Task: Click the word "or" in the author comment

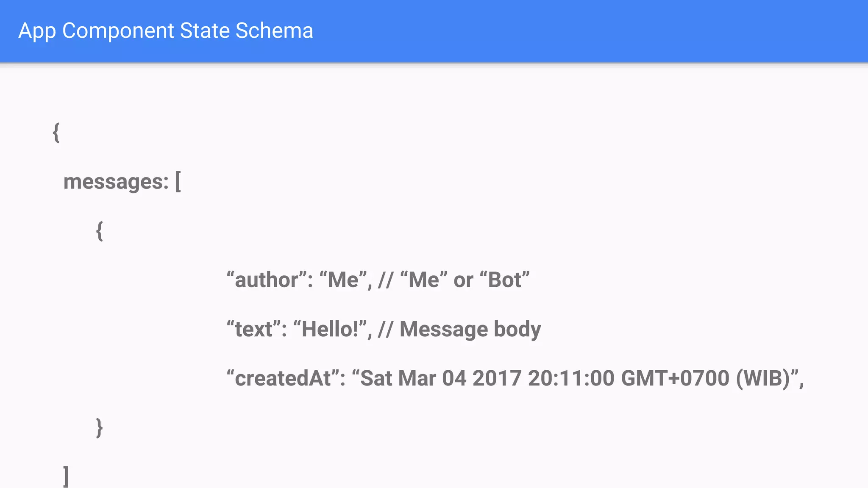Action: (x=463, y=280)
